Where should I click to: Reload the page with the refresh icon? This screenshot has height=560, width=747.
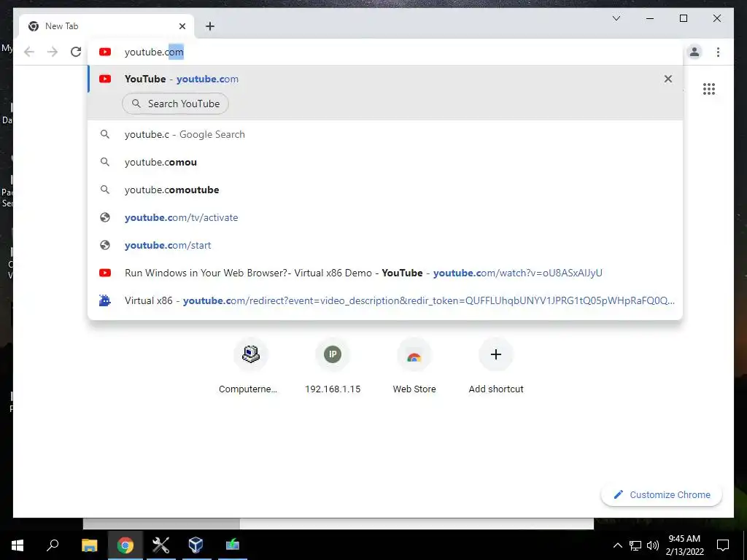76,52
